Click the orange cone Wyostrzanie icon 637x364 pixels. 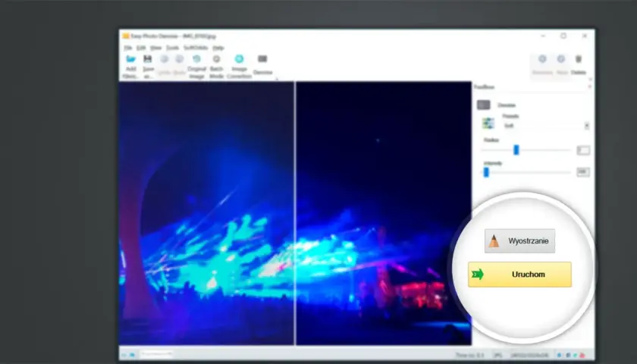(494, 241)
